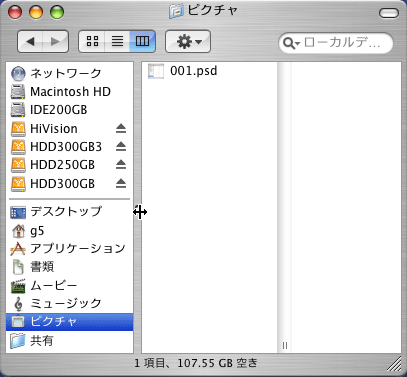The image size is (407, 377).
Task: Eject the HDD300GB volume
Action: click(x=121, y=184)
